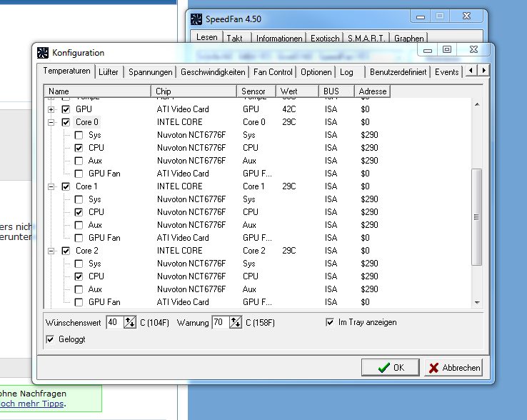Screen dimensions: 527x420
Task: Click scroll-down arrow of sensor list
Action: tap(477, 303)
